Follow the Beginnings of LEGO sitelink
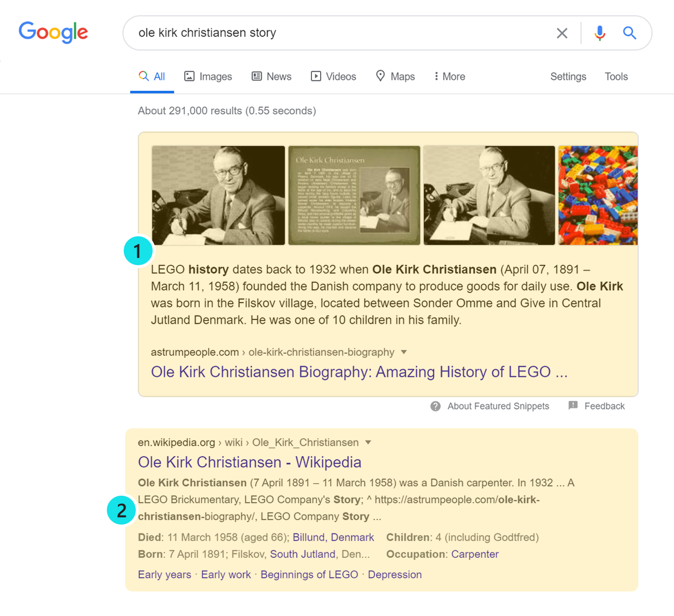Viewport: 674px width, 616px height. click(309, 575)
